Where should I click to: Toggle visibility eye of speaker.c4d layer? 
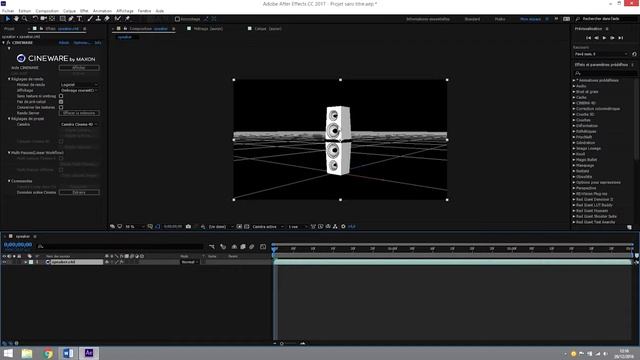pyautogui.click(x=4, y=262)
